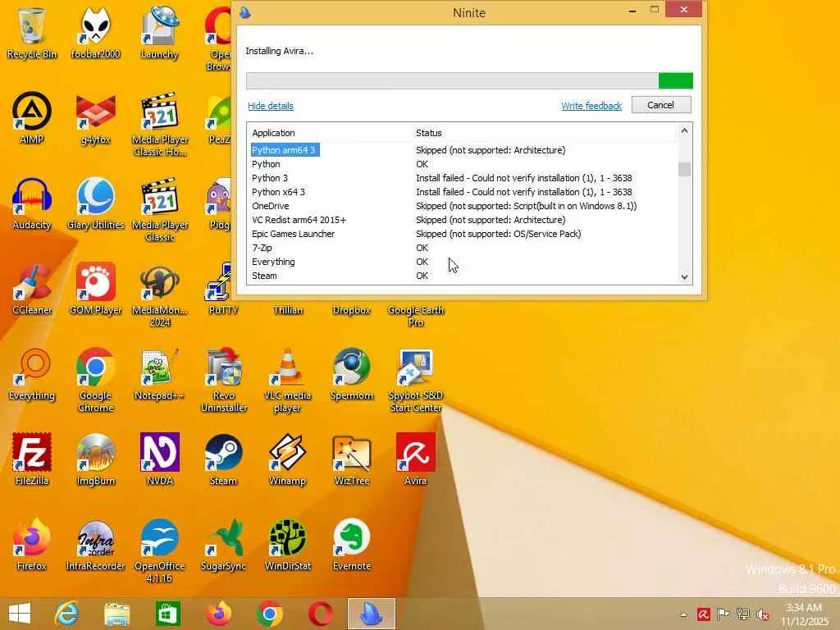Select the g4yfox desktop shortcut
This screenshot has width=840, height=630.
click(x=95, y=118)
